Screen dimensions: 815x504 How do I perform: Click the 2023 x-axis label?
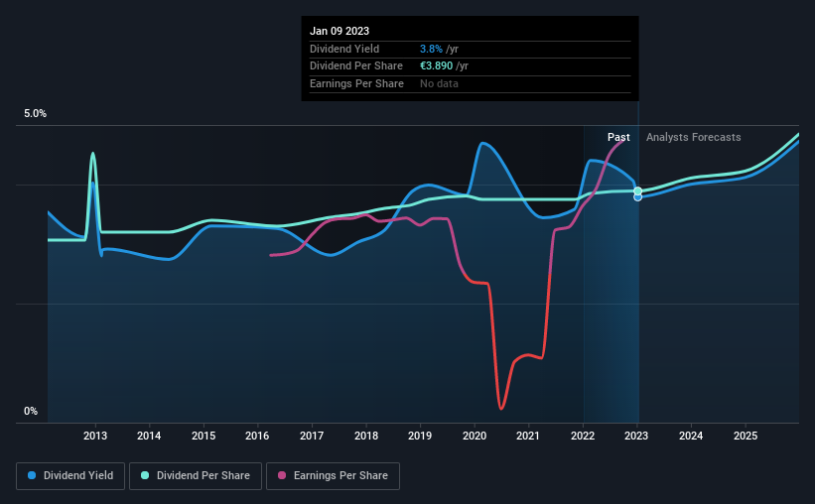[636, 436]
